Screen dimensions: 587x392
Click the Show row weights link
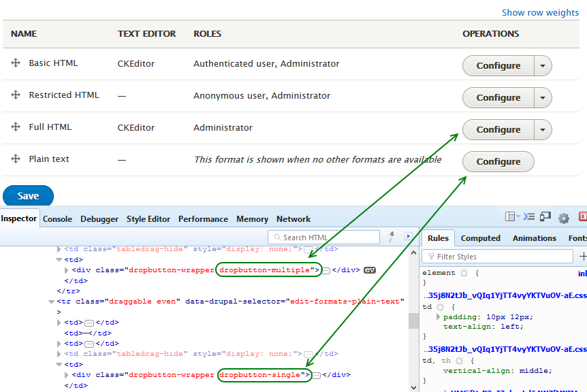click(540, 12)
